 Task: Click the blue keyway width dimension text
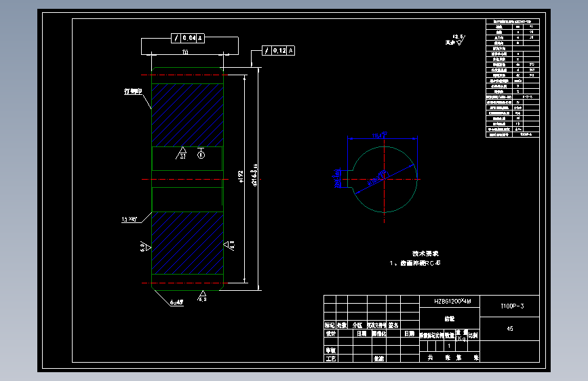[x=338, y=178]
